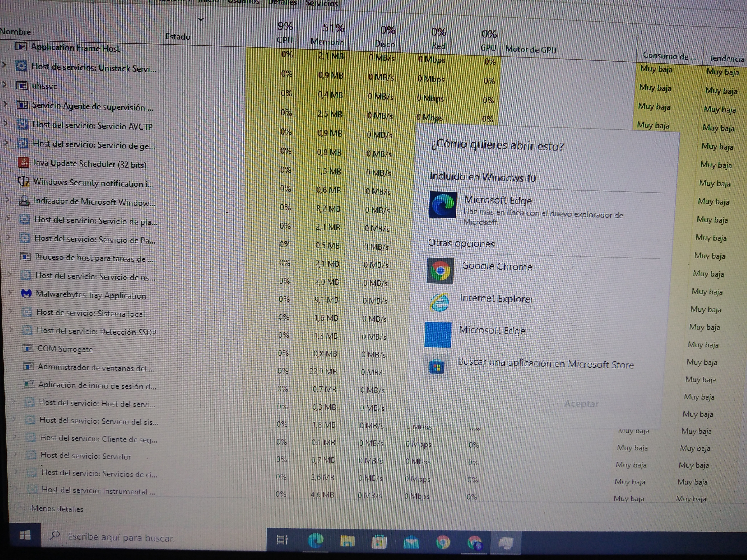Select the Malwarebytes Tray Application icon
Screen dimensions: 747x560
pyautogui.click(x=26, y=294)
